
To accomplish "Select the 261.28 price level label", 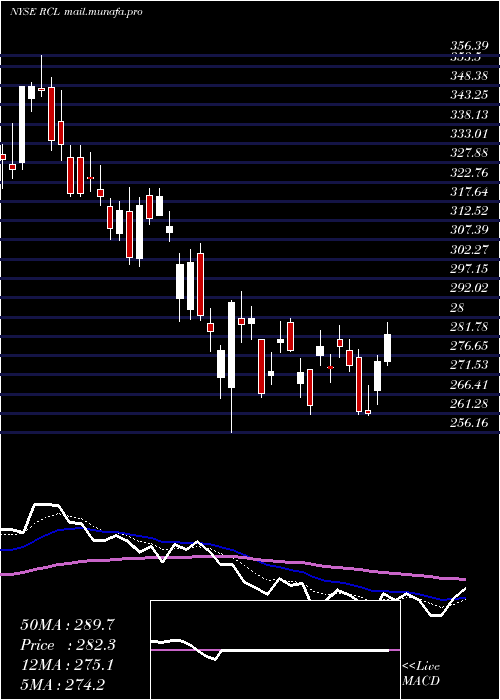I will [x=469, y=404].
